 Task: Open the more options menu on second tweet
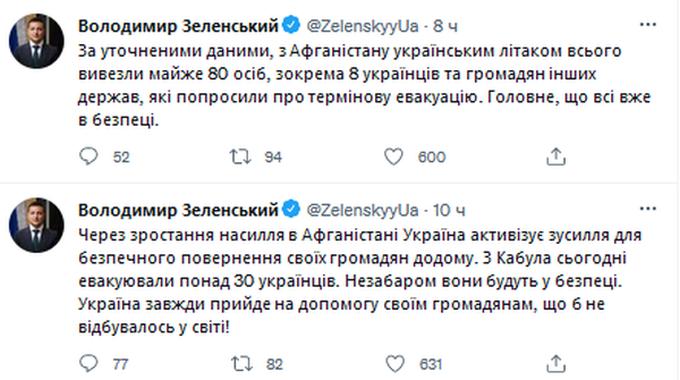click(648, 209)
